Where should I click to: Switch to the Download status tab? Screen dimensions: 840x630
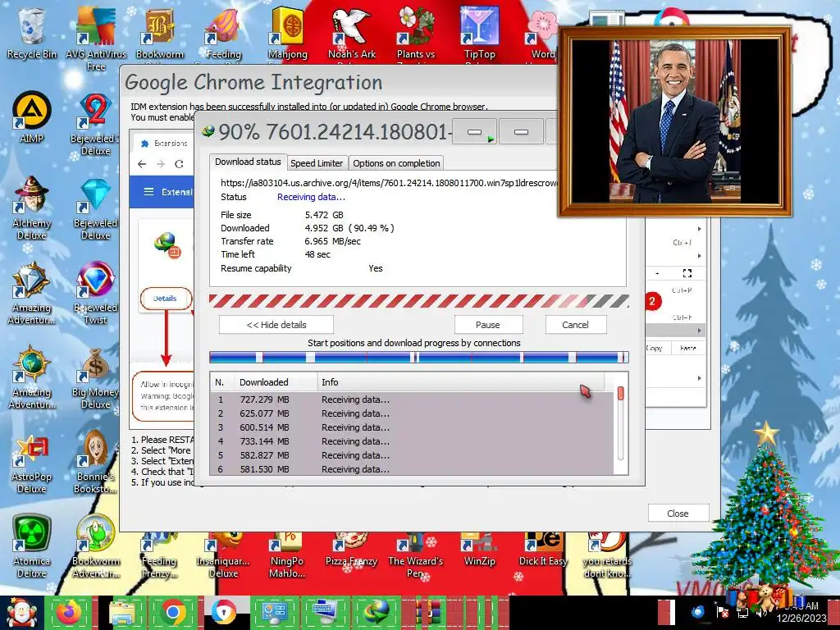[x=248, y=162]
